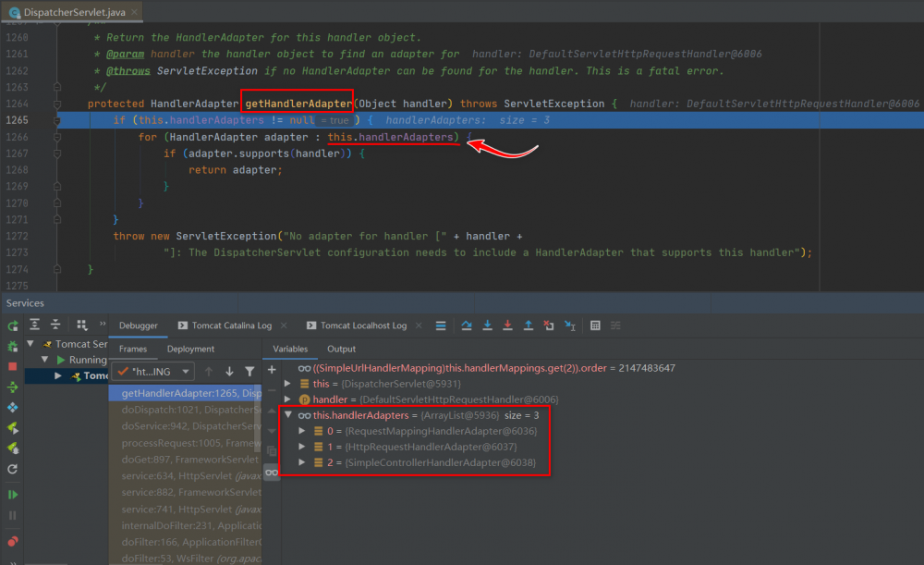Switch to the Output tab
This screenshot has height=565, width=924.
341,349
